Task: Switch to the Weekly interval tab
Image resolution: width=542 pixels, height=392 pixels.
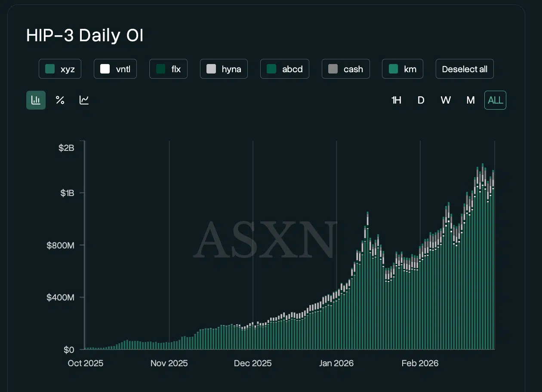Action: point(446,100)
